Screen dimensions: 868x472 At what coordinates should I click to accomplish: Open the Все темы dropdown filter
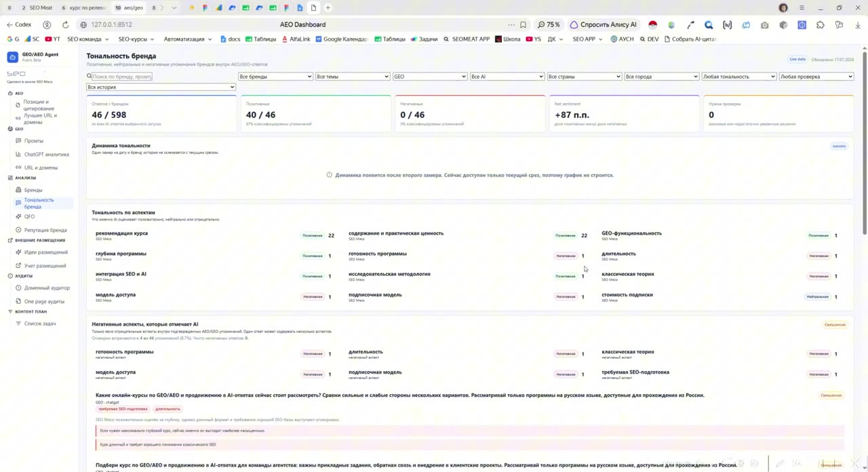(353, 77)
